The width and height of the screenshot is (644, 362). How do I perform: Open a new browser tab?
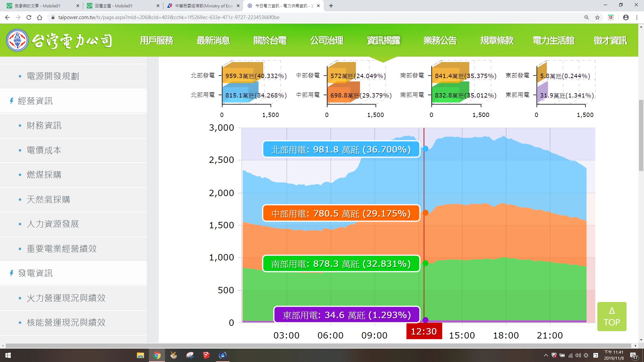point(331,6)
